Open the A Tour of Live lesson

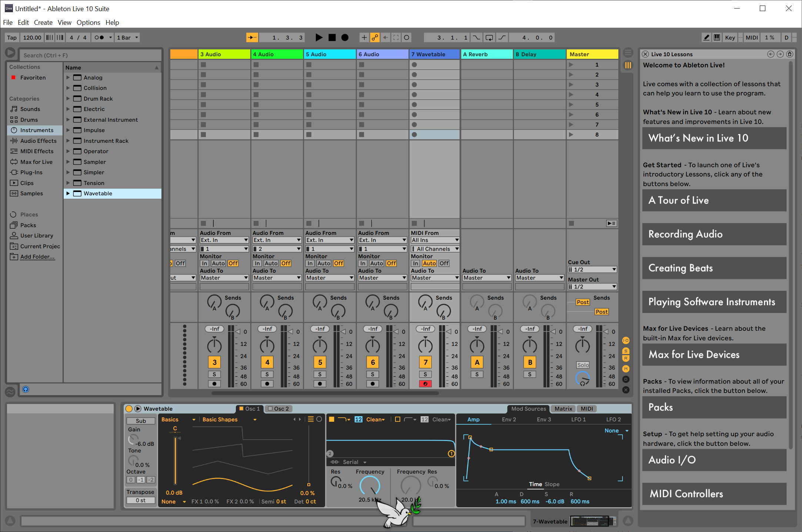click(x=714, y=201)
